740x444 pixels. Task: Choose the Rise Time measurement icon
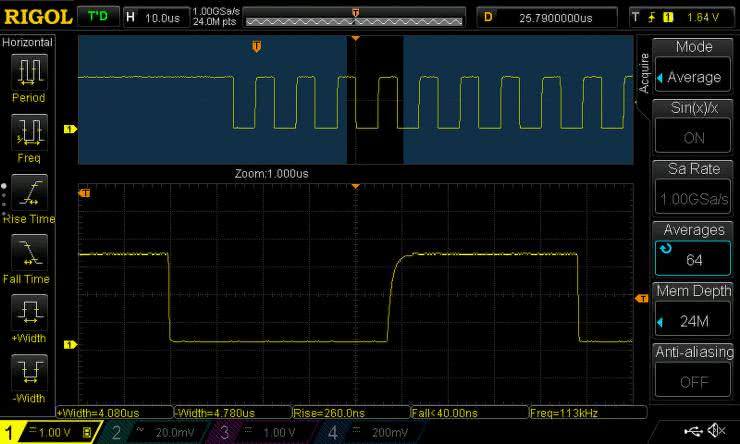coord(28,193)
